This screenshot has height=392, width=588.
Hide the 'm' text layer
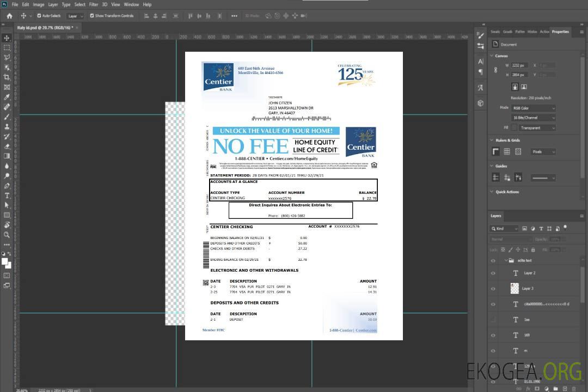click(493, 351)
